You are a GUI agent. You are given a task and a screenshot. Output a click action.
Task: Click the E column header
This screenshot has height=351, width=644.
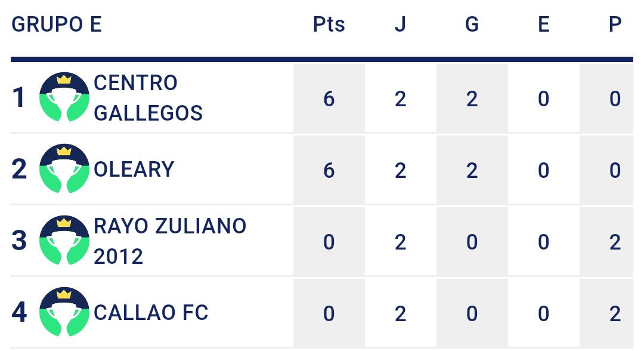pyautogui.click(x=544, y=24)
